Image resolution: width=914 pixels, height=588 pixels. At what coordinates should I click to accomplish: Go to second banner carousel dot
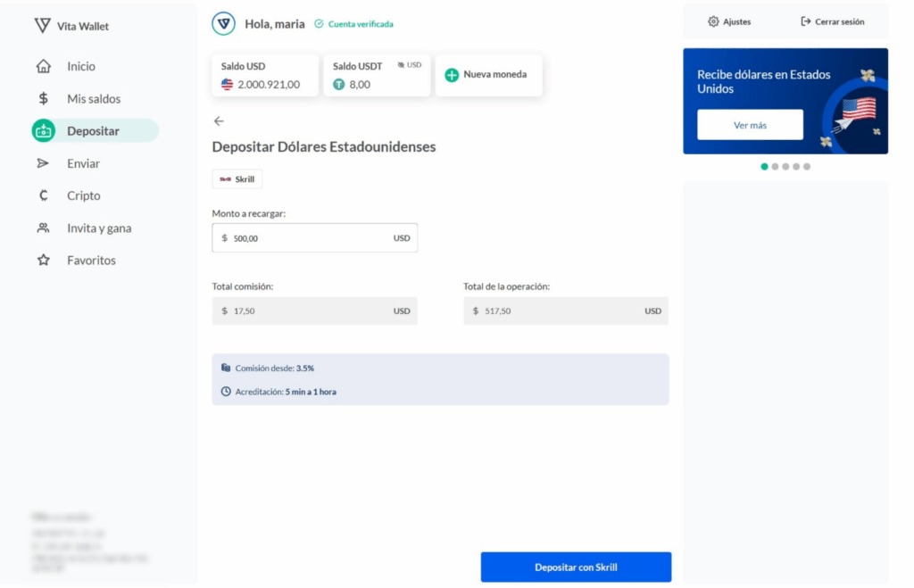(775, 166)
